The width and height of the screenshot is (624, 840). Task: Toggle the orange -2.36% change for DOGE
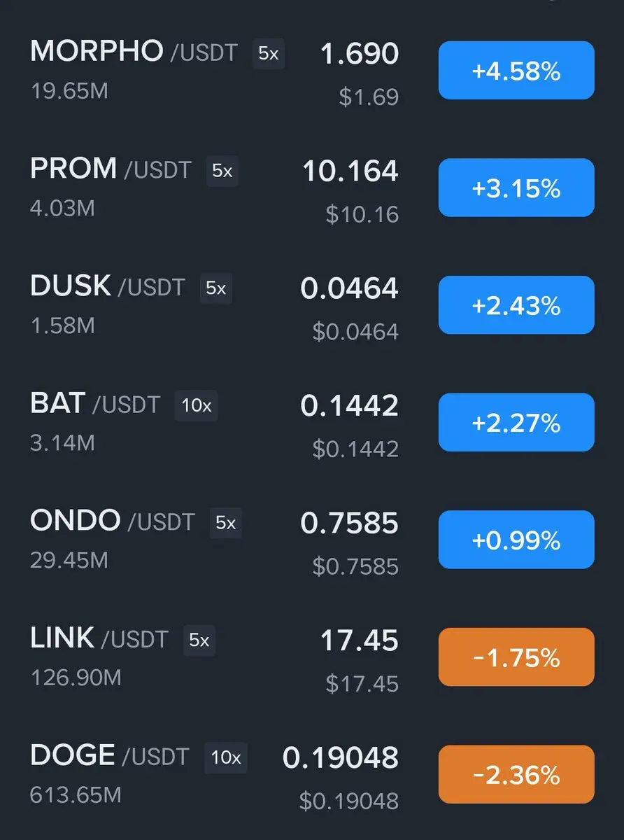pos(516,774)
